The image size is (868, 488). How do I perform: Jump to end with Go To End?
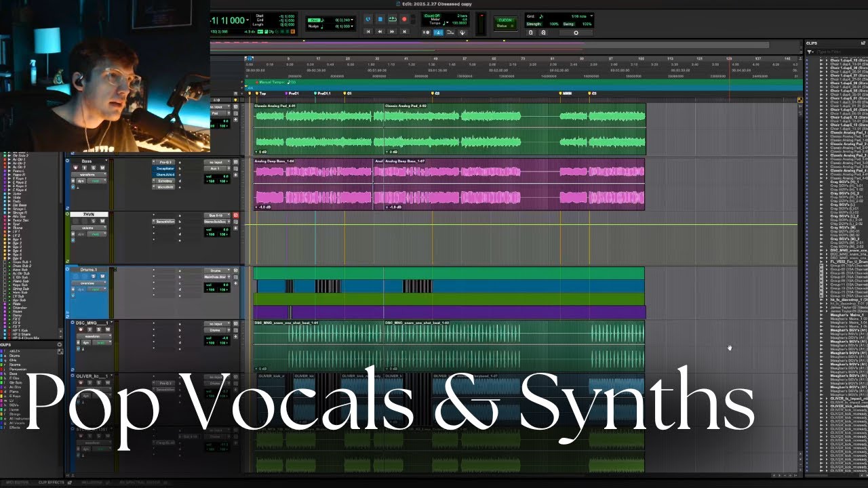click(x=404, y=31)
